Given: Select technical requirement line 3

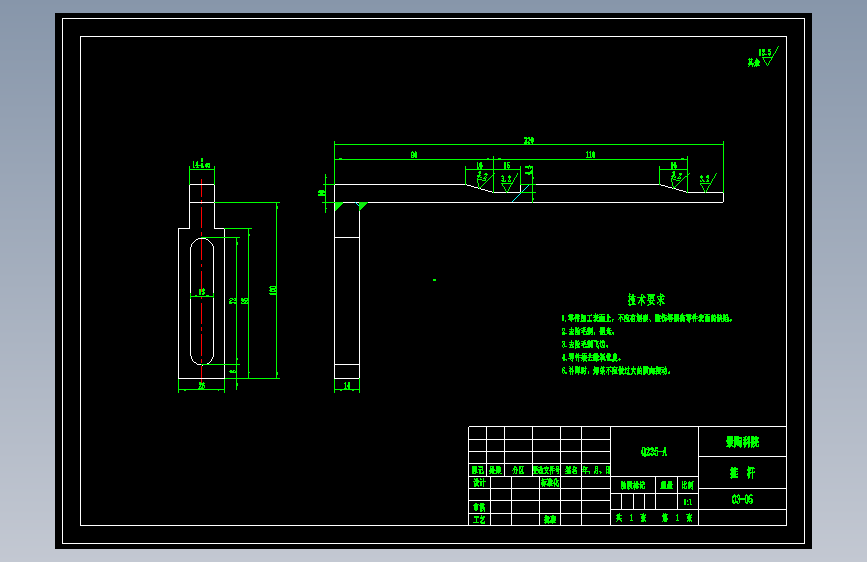Looking at the screenshot, I should (584, 344).
